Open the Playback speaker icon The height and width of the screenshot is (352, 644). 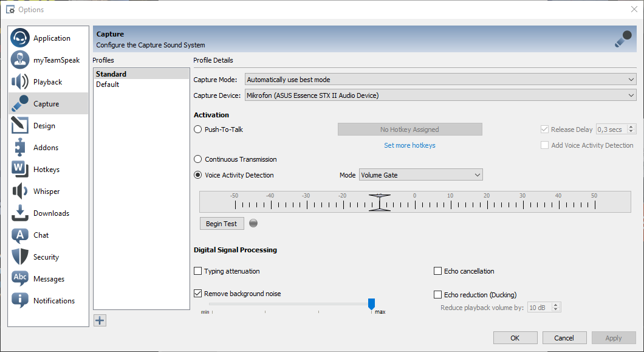(20, 82)
